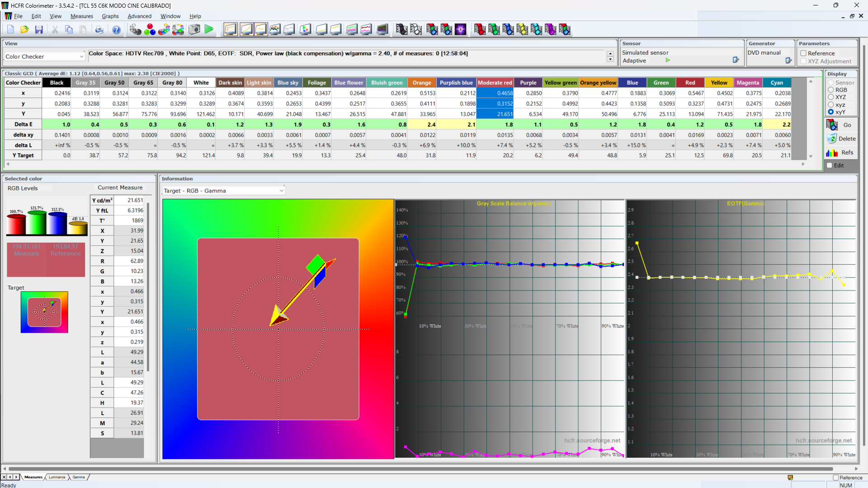868x488 pixels.
Task: Click the small Target CIE thumbnail
Action: (44, 312)
